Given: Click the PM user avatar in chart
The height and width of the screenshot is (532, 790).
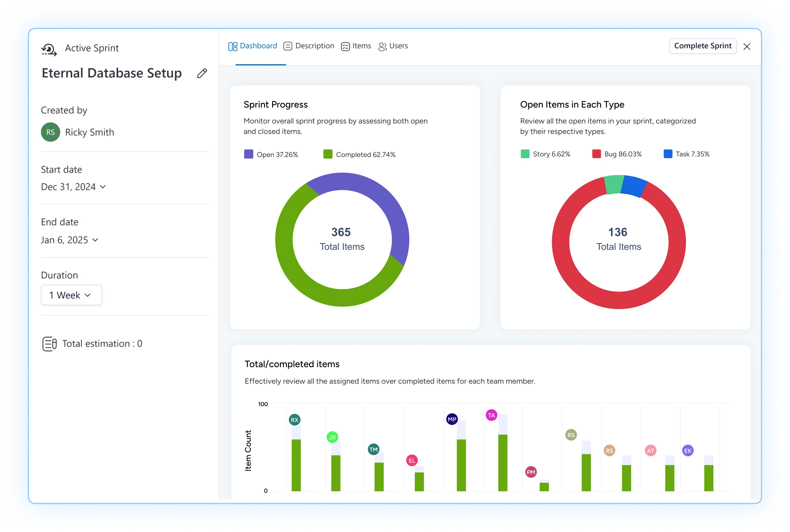Looking at the screenshot, I should (531, 472).
